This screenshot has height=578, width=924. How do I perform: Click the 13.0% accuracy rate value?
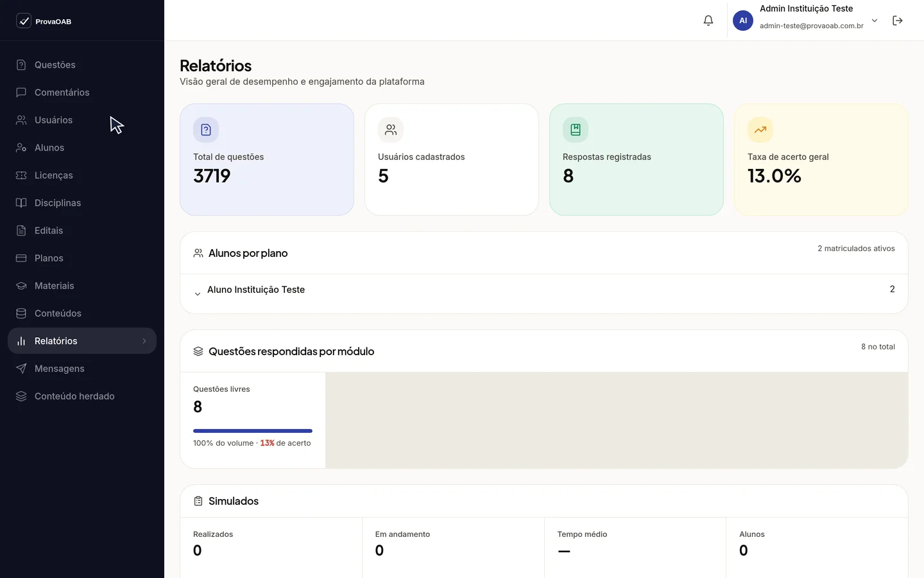[x=774, y=176]
